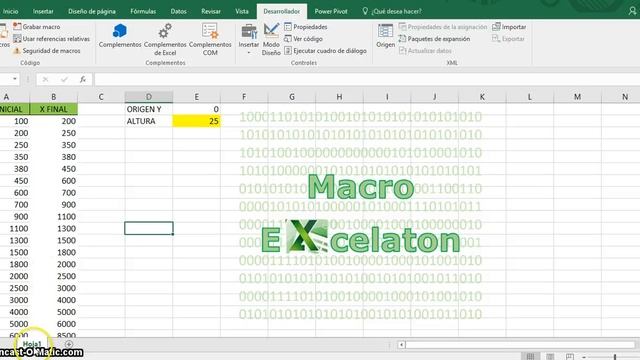
Task: Click inside the formula bar input
Action: [367, 79]
